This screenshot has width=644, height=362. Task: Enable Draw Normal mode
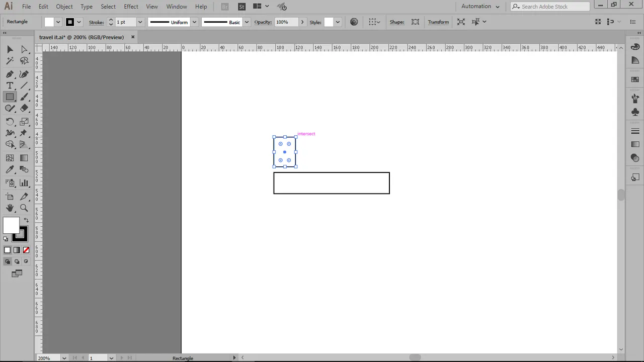click(x=7, y=261)
